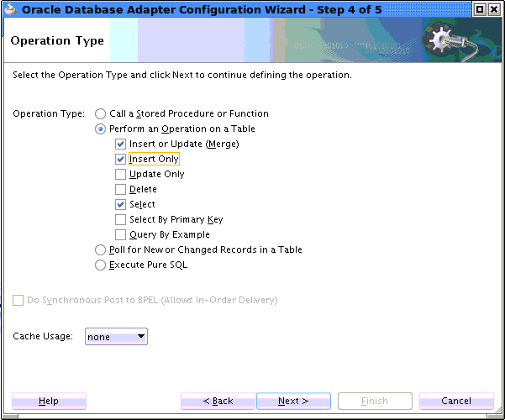505x420 pixels.
Task: Click the gear plug adapter banner image
Action: [x=451, y=41]
